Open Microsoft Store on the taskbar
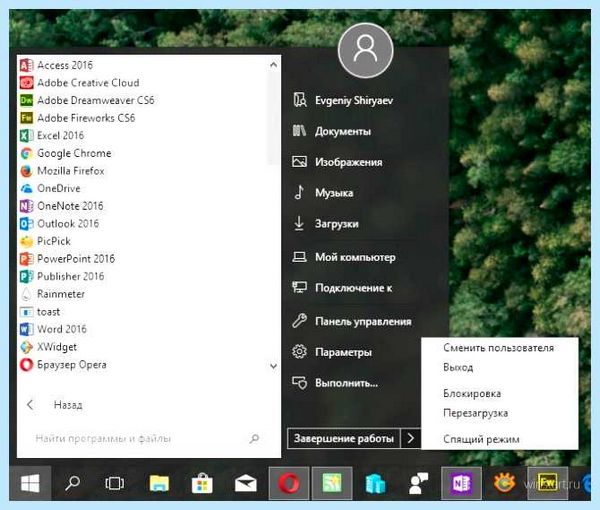The height and width of the screenshot is (510, 600). pyautogui.click(x=202, y=483)
